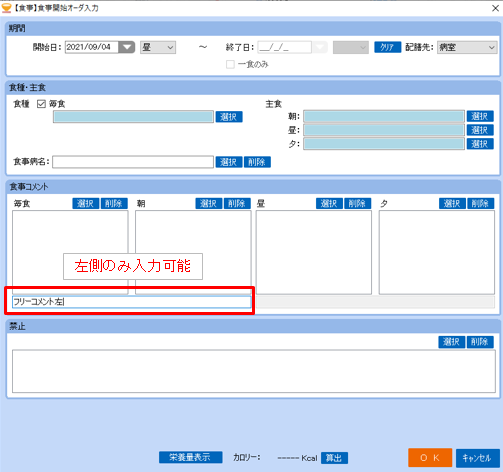The height and width of the screenshot is (472, 503).
Task: Click 選択 for 毎食 meal comment
Action: tap(86, 203)
